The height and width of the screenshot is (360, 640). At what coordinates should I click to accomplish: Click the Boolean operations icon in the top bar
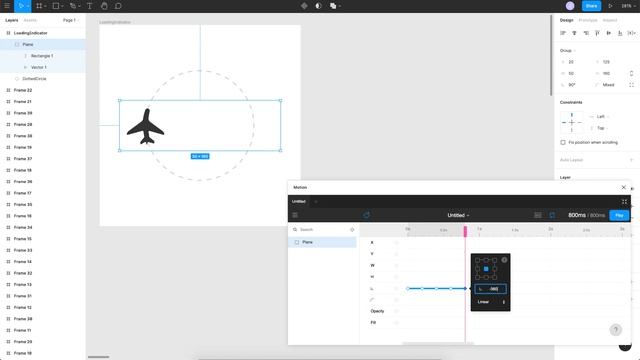click(333, 6)
